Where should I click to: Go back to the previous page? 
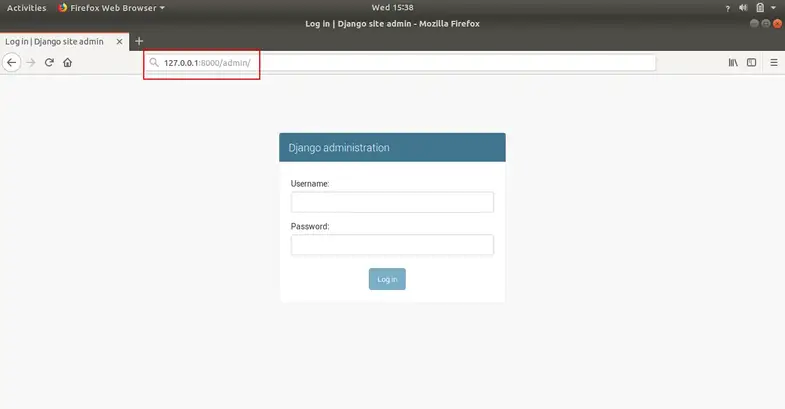[x=12, y=63]
